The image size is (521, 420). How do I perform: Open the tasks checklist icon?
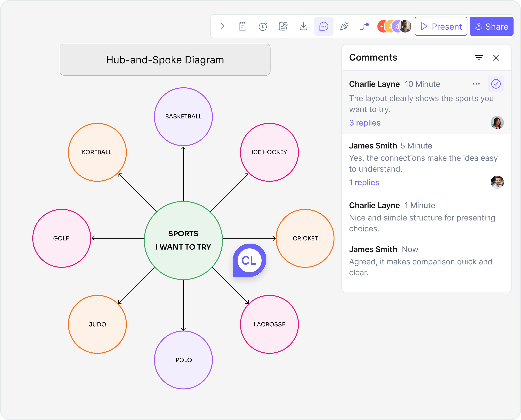(x=283, y=26)
